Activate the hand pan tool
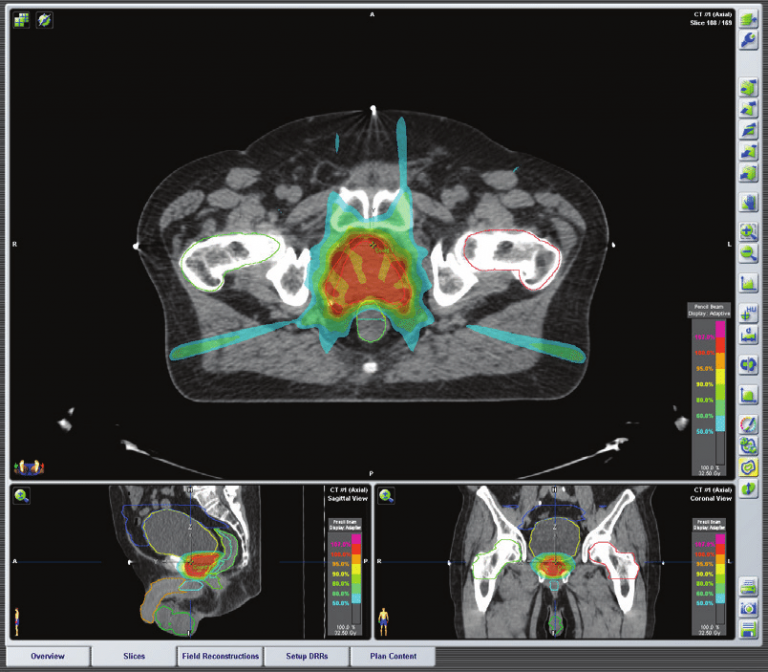 748,202
